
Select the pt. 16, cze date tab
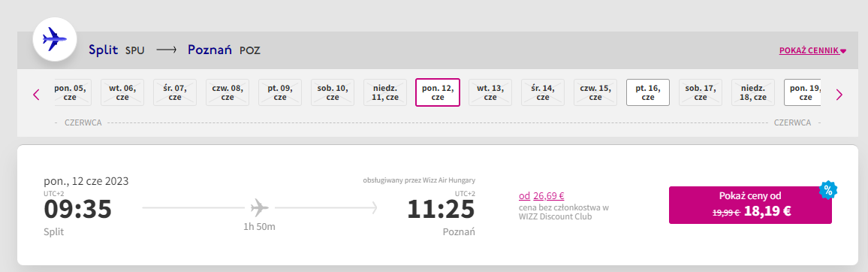tap(648, 92)
